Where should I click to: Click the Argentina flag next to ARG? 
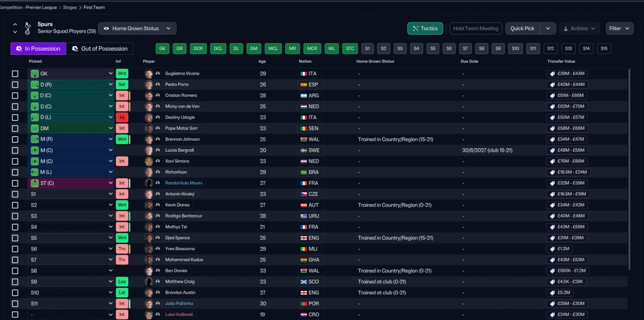303,95
